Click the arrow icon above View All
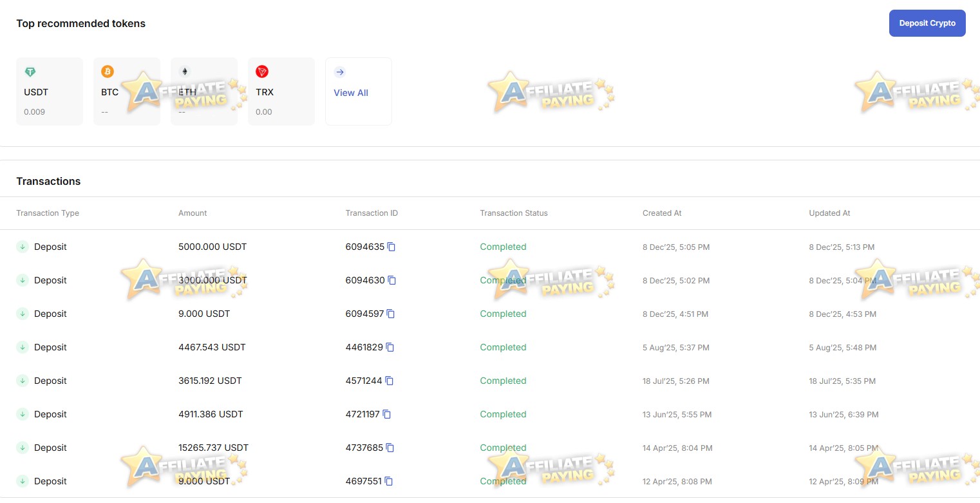Viewport: 980px width, 503px height. 340,72
